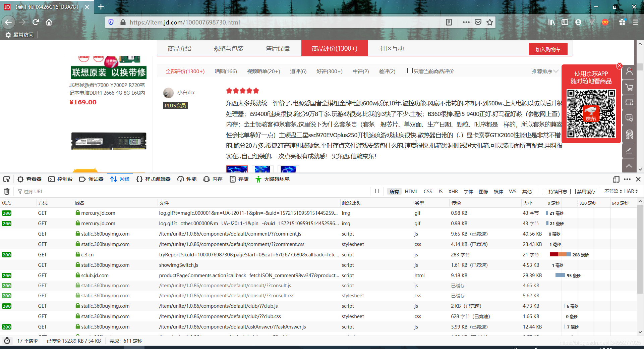Viewport: 644px width, 349px height.
Task: Enable disable cache checkbox
Action: pyautogui.click(x=573, y=192)
